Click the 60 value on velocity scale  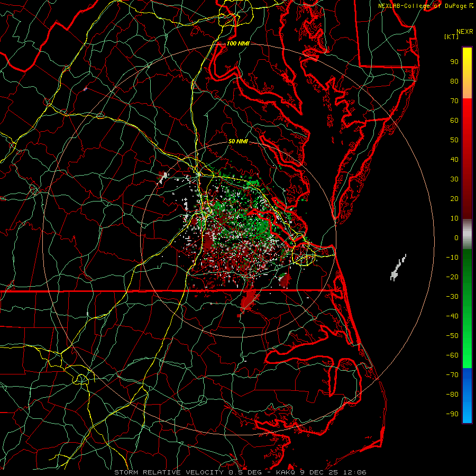click(x=454, y=120)
